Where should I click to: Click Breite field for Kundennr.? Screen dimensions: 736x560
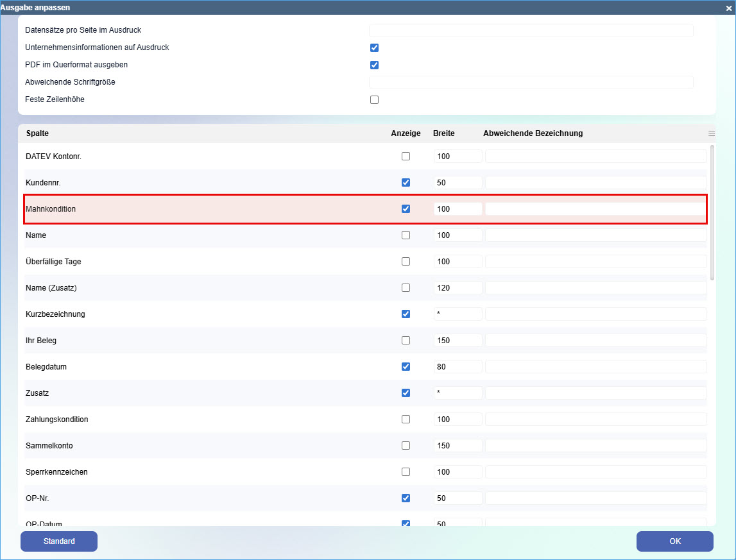tap(458, 182)
